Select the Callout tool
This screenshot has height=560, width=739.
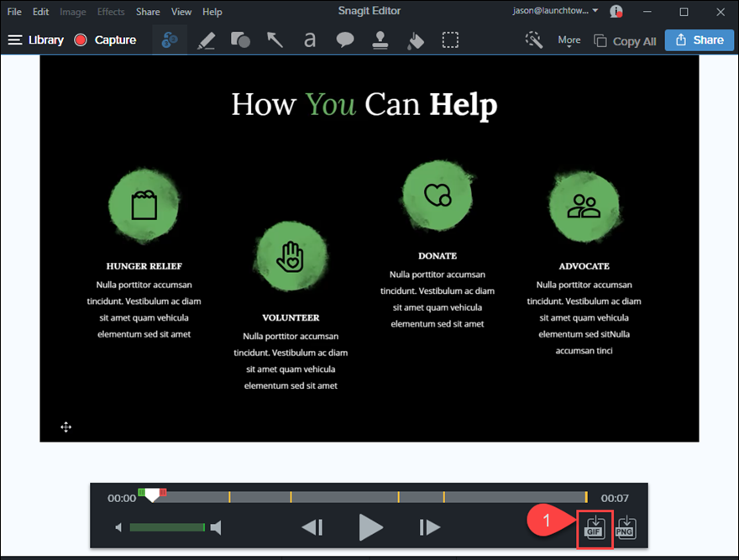coord(345,39)
